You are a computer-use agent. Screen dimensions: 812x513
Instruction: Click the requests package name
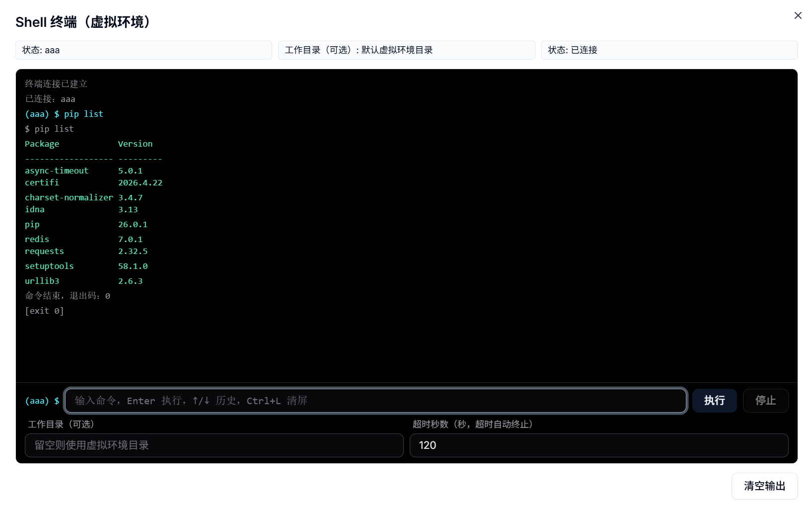tap(44, 251)
